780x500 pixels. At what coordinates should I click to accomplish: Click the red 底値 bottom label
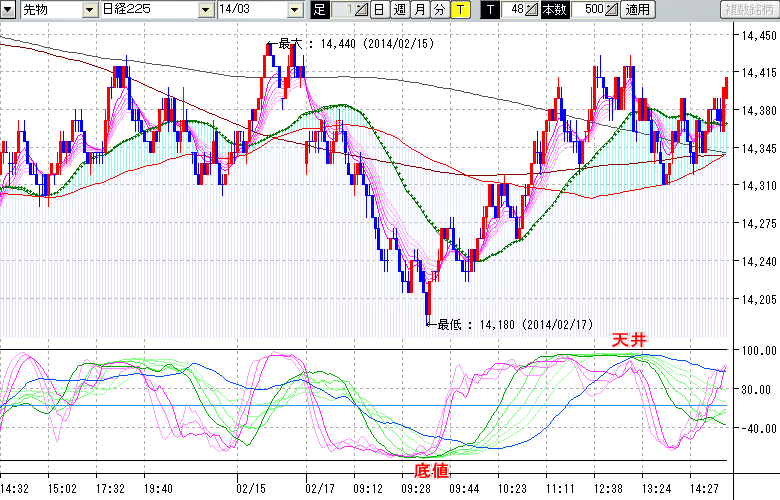pyautogui.click(x=432, y=469)
